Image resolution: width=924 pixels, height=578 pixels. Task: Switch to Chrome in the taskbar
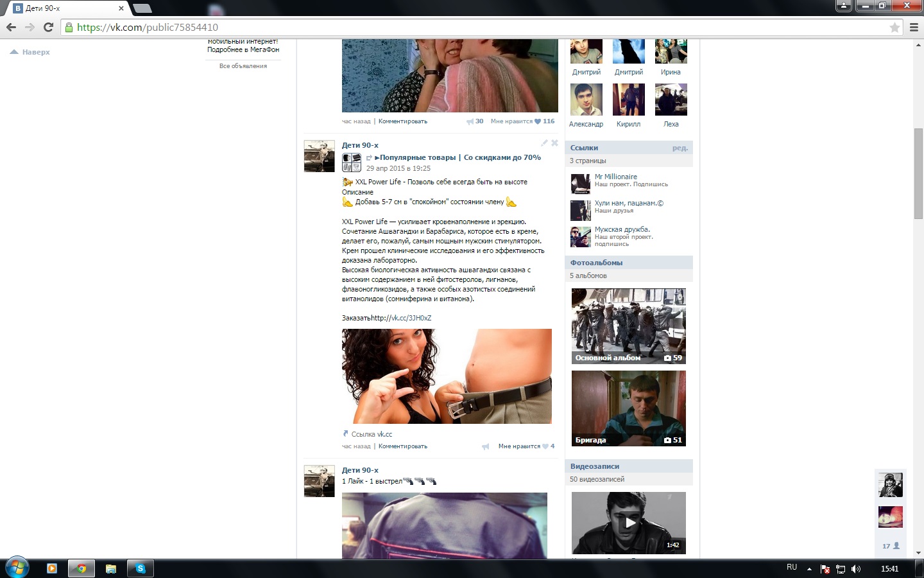click(81, 568)
